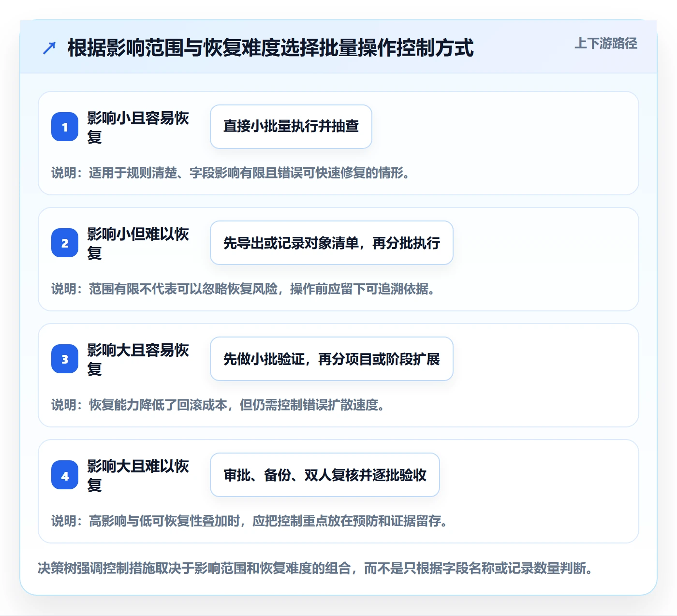Click the note starting 说明：恢复能力降低了回滚成本

219,405
